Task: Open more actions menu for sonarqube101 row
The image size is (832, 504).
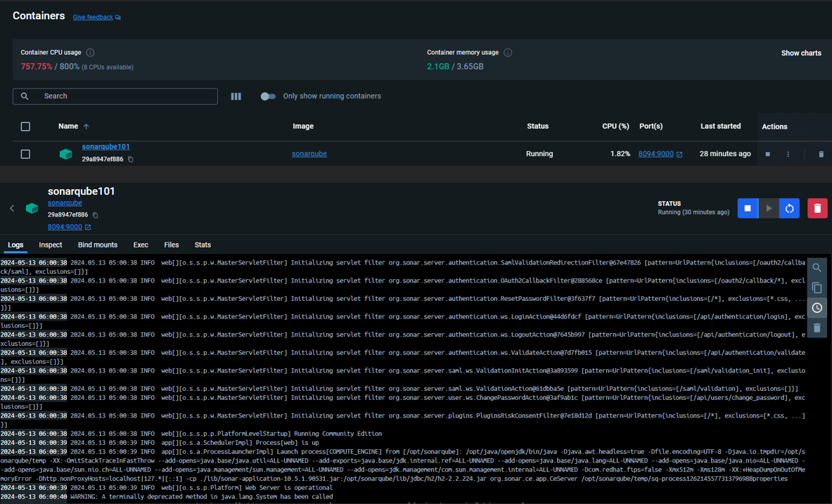Action: click(788, 154)
